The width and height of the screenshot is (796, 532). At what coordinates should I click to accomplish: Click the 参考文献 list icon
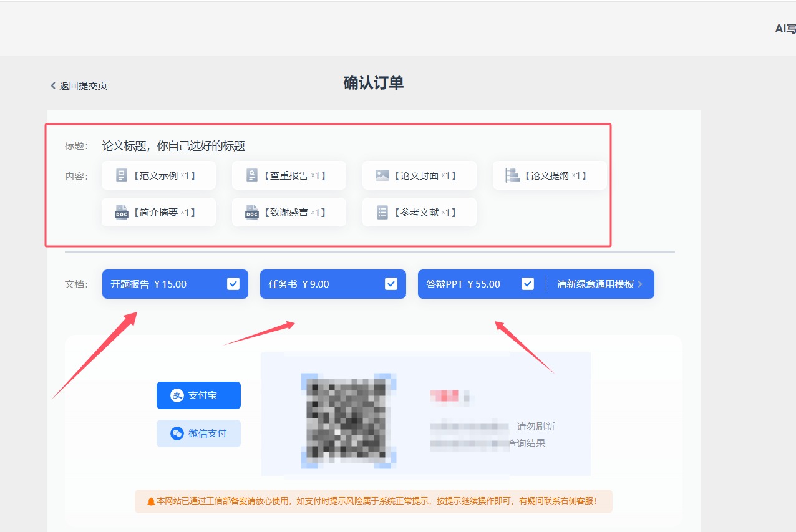[x=382, y=213]
